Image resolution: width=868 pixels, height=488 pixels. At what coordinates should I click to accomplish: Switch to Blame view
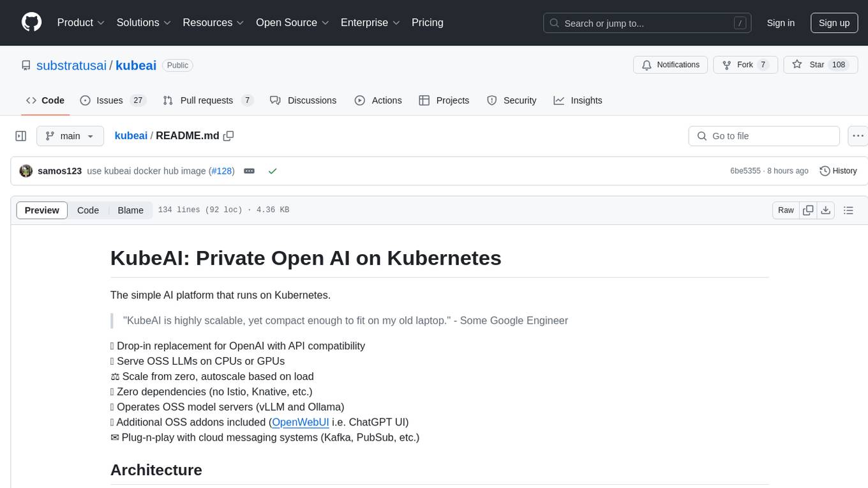pyautogui.click(x=131, y=210)
